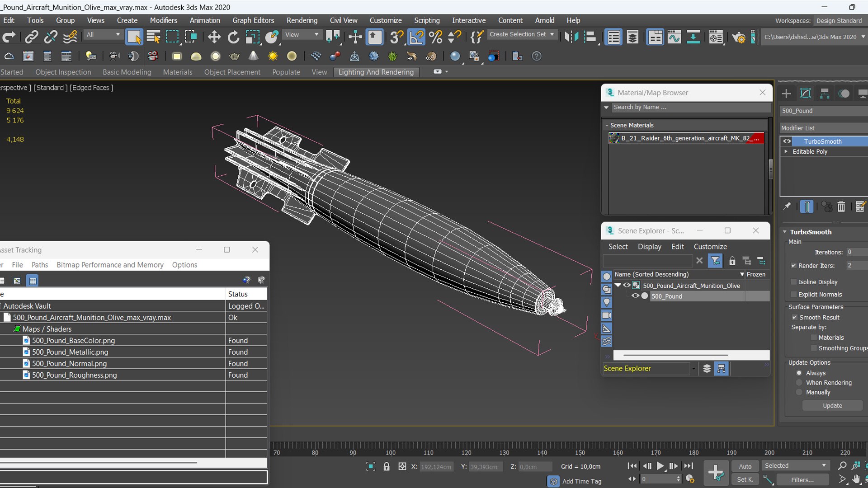The image size is (868, 488).
Task: Click the Auto key button
Action: [x=745, y=466]
